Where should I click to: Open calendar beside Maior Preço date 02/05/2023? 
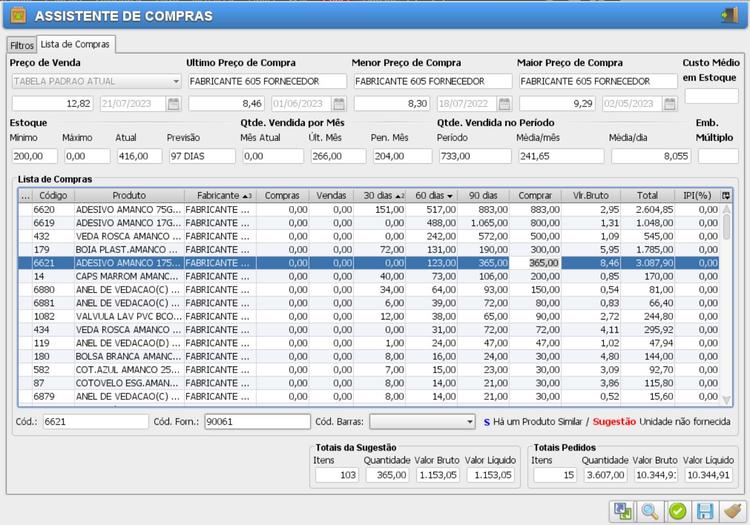point(669,103)
